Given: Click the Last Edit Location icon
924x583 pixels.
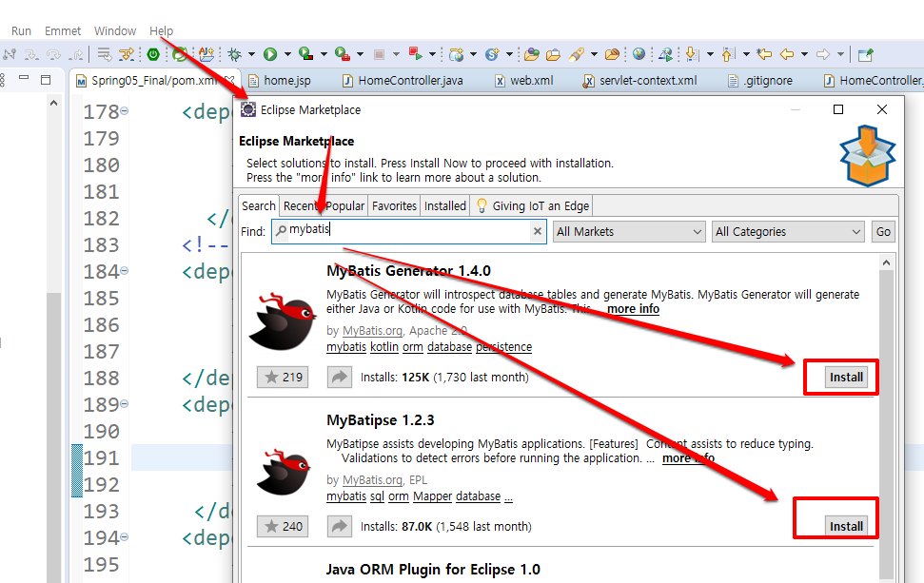Looking at the screenshot, I should [x=764, y=55].
